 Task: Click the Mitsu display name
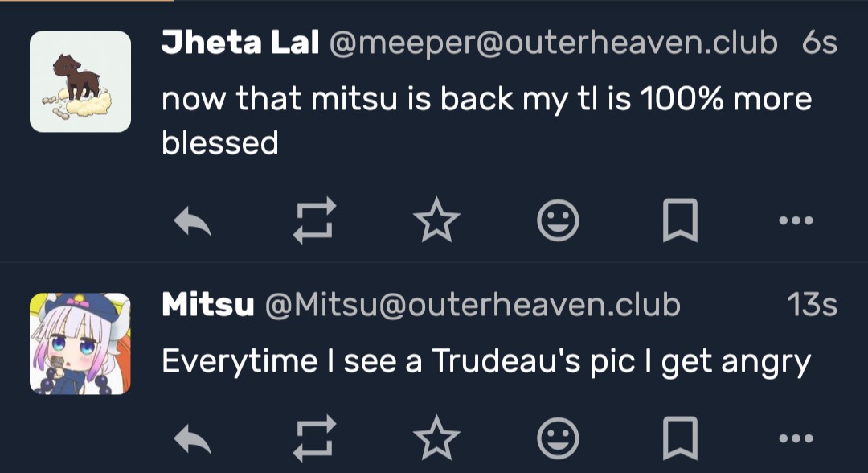[207, 305]
